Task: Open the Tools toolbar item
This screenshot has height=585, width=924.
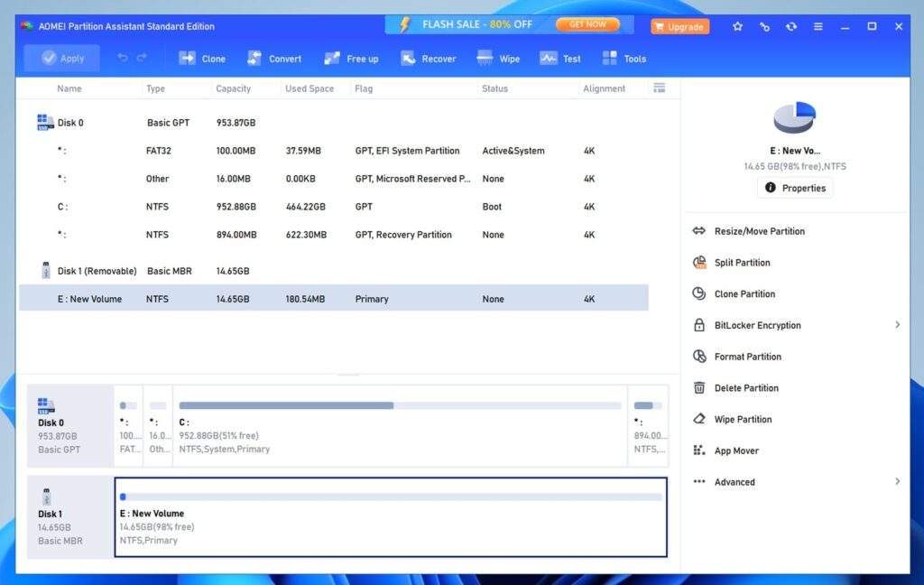Action: [x=624, y=58]
